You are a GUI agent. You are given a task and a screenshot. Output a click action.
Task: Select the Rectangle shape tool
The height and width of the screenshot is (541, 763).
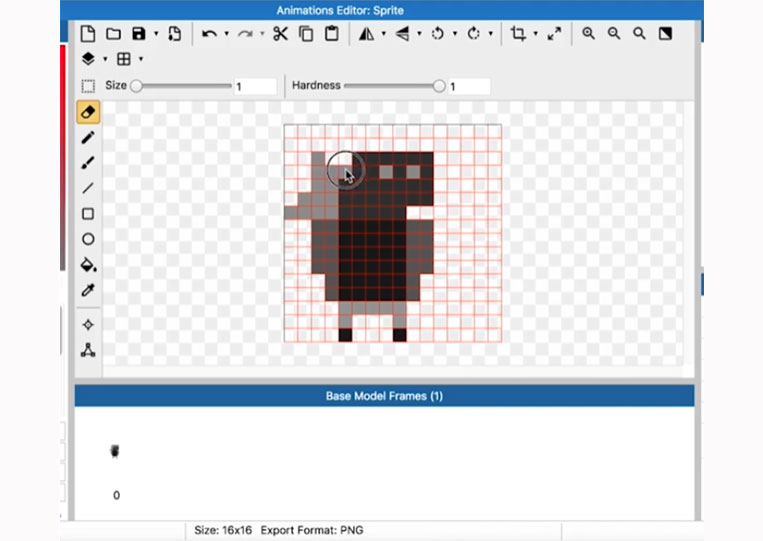pos(88,214)
